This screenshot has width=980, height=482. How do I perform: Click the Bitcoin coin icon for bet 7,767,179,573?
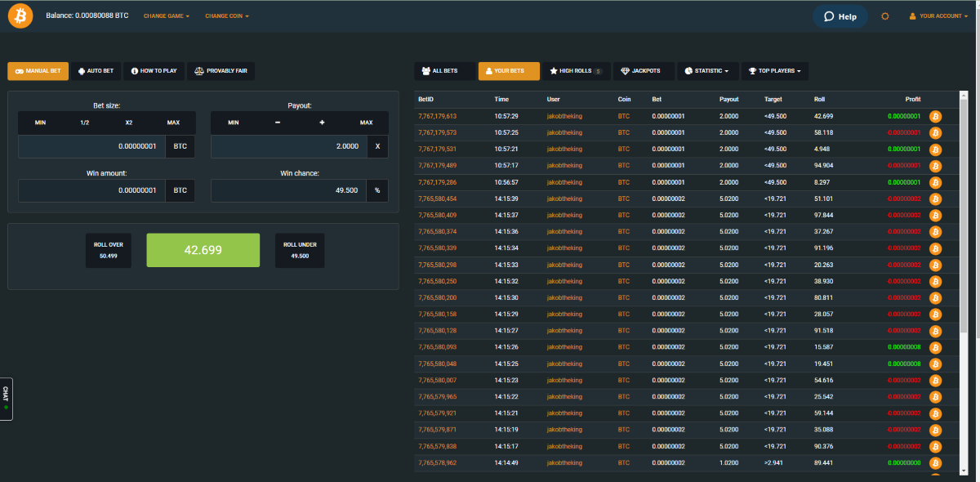point(936,132)
